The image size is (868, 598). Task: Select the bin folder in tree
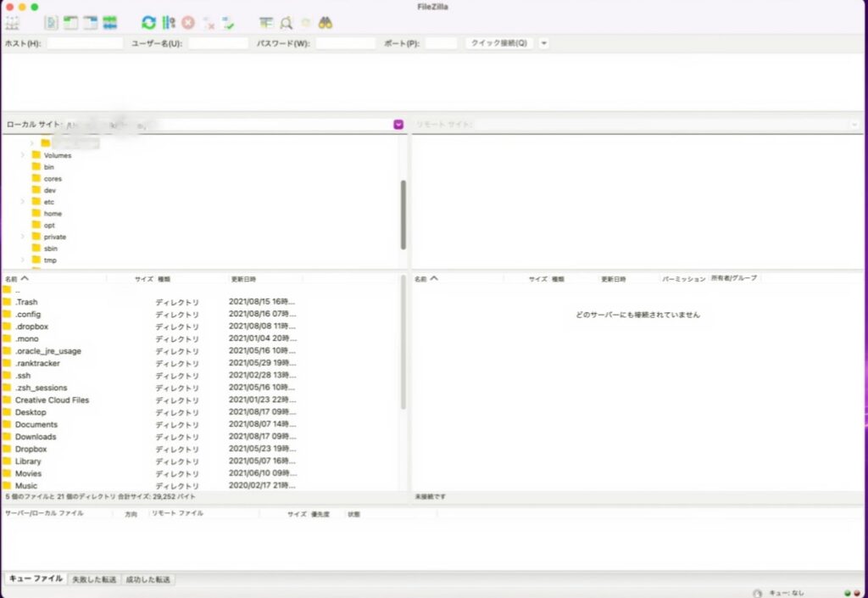[x=48, y=166]
